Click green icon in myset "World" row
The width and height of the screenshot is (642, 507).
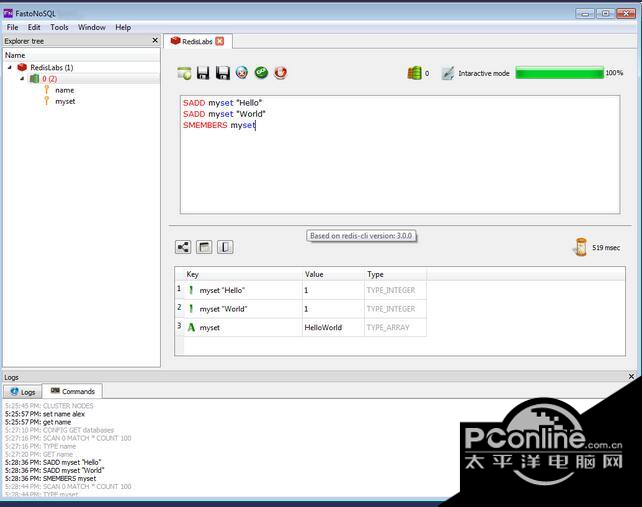pos(191,308)
